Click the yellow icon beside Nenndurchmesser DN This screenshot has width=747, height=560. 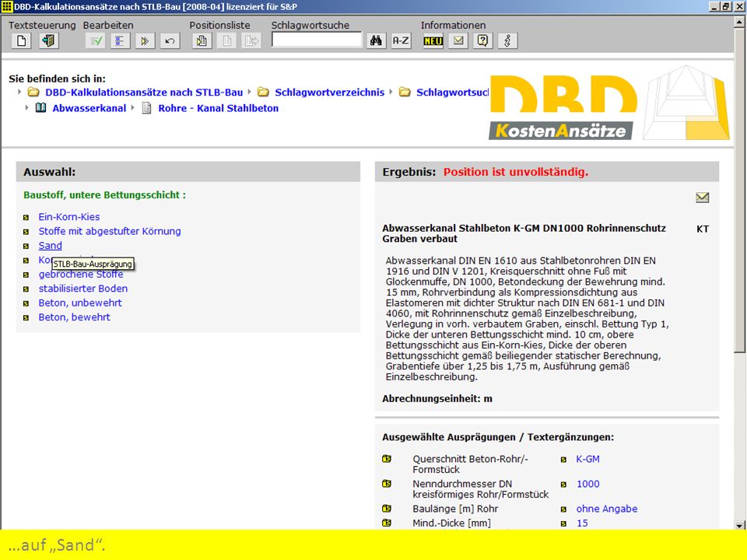[387, 484]
